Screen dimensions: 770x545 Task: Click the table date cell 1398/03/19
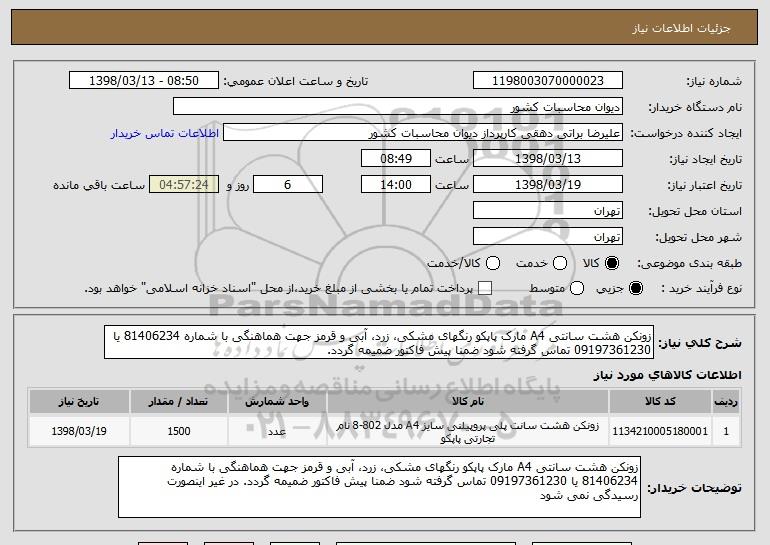tap(79, 431)
